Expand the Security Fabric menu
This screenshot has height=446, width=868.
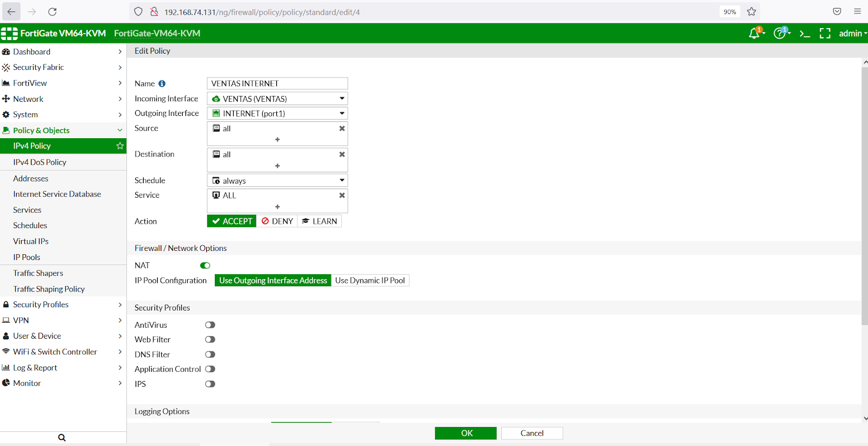[63, 67]
